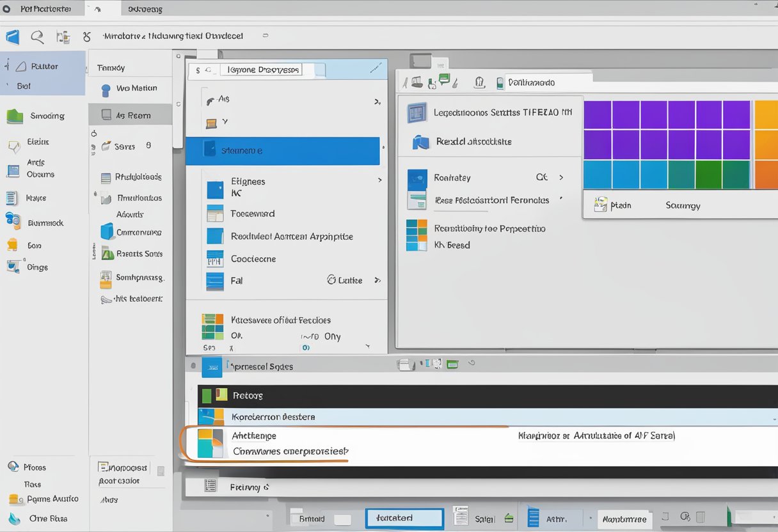This screenshot has height=532, width=778.
Task: Click the blue app icon in the top-left toolbar
Action: (x=12, y=37)
